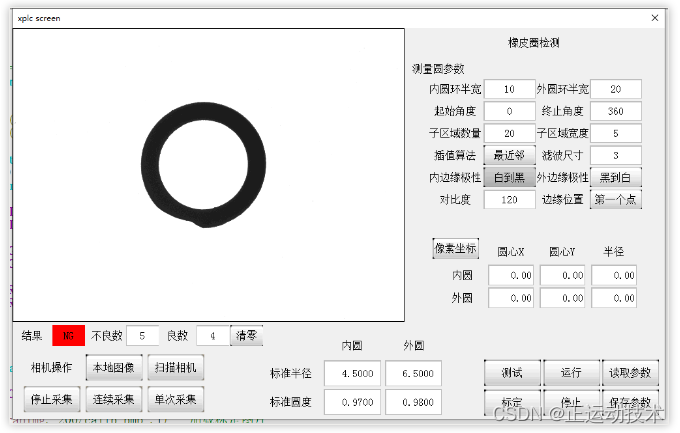Click the 圆心X column header
The image size is (680, 433).
coord(510,252)
